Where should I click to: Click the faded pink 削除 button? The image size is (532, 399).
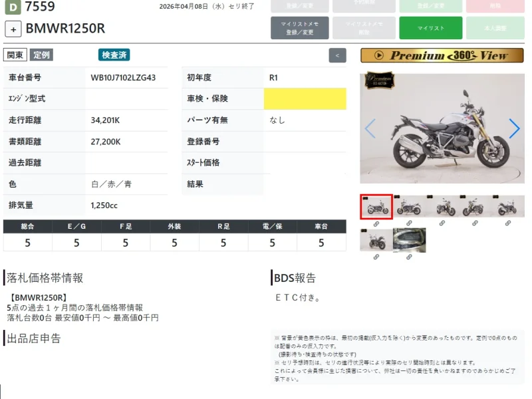495,6
